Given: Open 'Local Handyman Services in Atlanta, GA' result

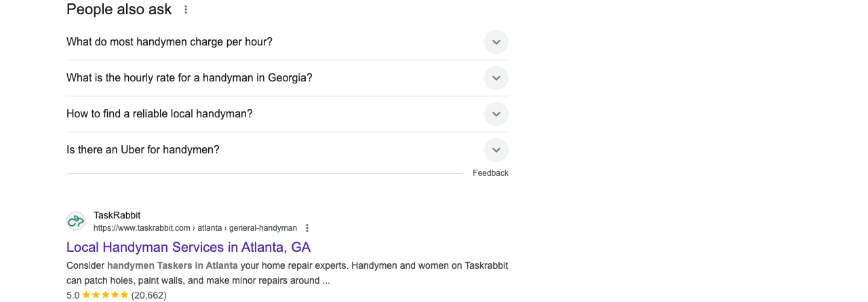Looking at the screenshot, I should 189,247.
